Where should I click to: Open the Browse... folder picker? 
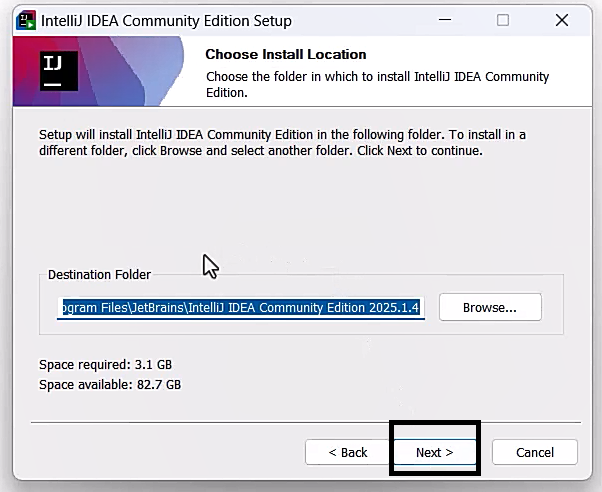coord(490,307)
